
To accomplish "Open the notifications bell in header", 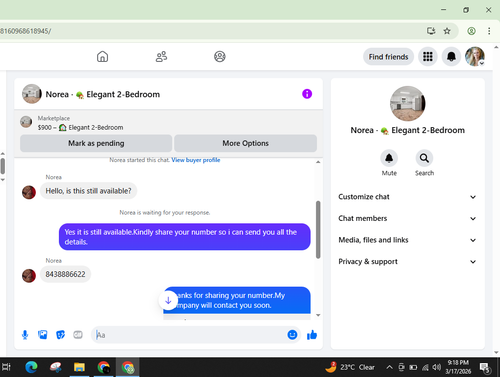I will tap(451, 57).
